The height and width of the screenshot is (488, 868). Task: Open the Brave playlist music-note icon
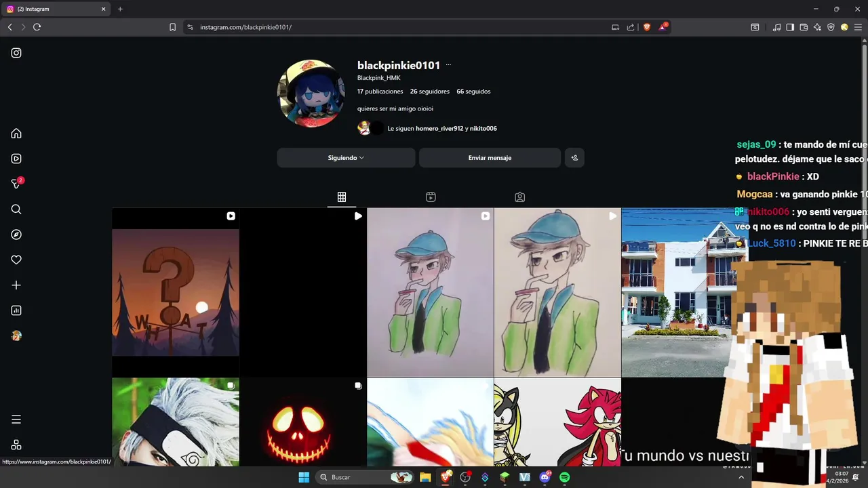[x=776, y=27]
